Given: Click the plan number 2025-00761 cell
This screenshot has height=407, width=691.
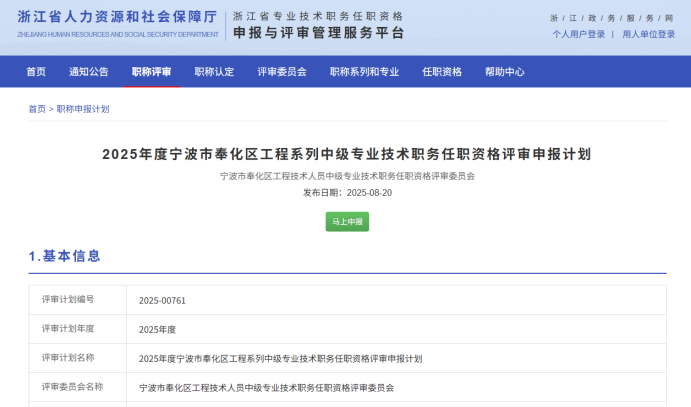Looking at the screenshot, I should (x=163, y=300).
